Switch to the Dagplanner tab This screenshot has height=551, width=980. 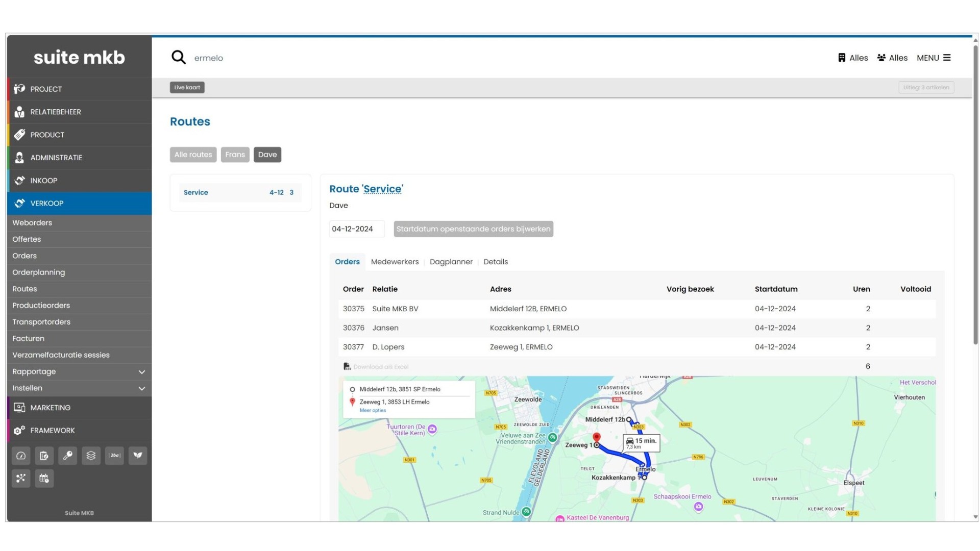451,262
